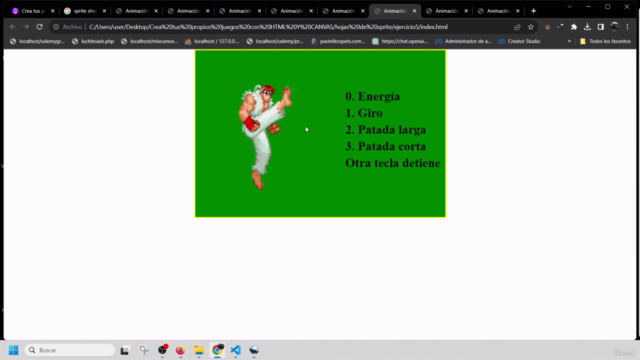The height and width of the screenshot is (360, 640).
Task: Open the recording app with red dot
Action: [162, 350]
